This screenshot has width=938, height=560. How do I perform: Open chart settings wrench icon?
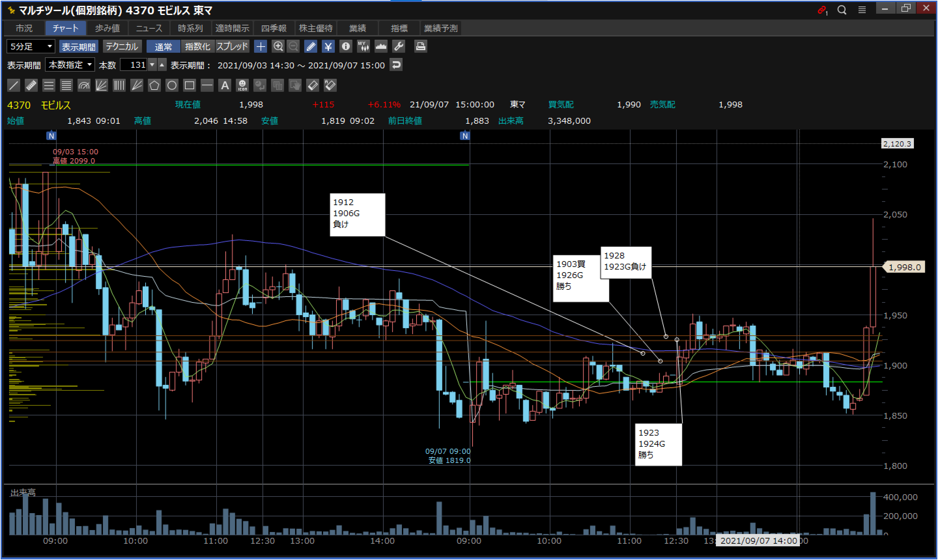(399, 47)
